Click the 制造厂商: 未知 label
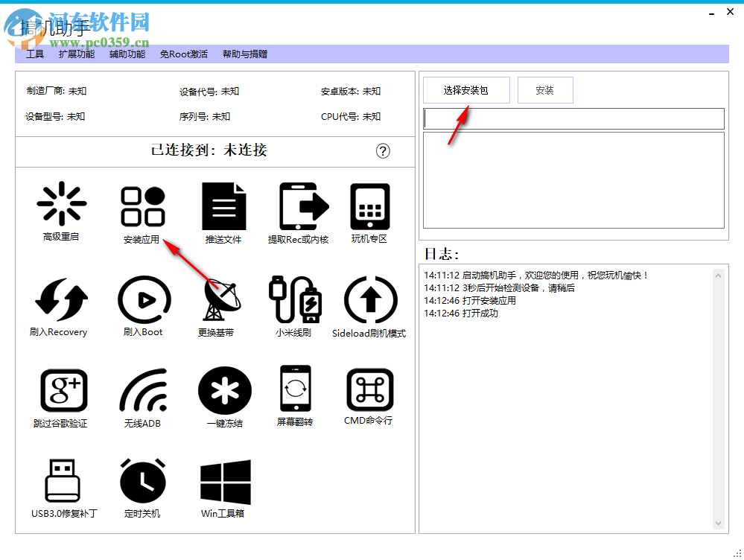 [57, 91]
